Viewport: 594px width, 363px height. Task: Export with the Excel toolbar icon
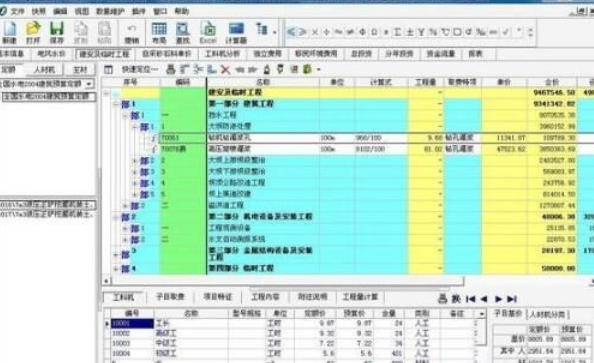tap(208, 32)
